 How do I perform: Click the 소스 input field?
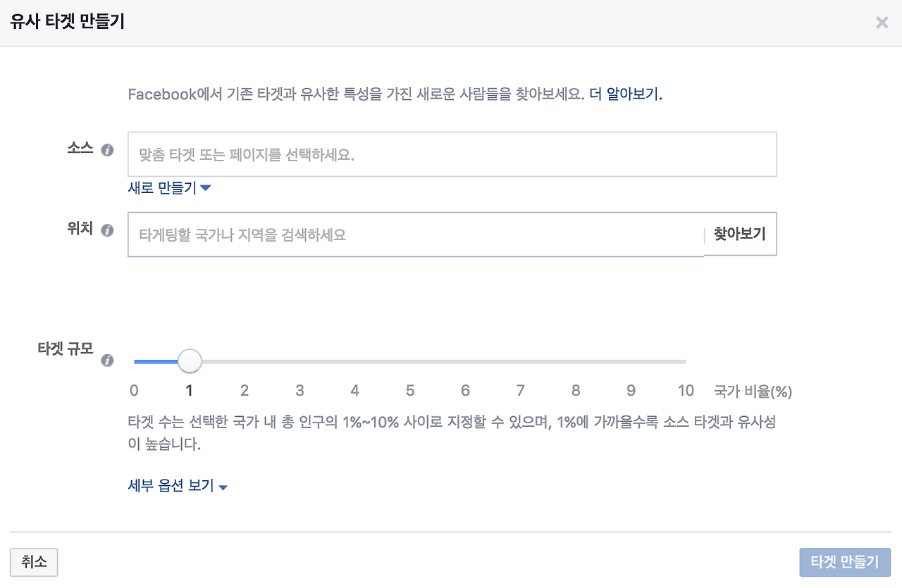tap(451, 154)
